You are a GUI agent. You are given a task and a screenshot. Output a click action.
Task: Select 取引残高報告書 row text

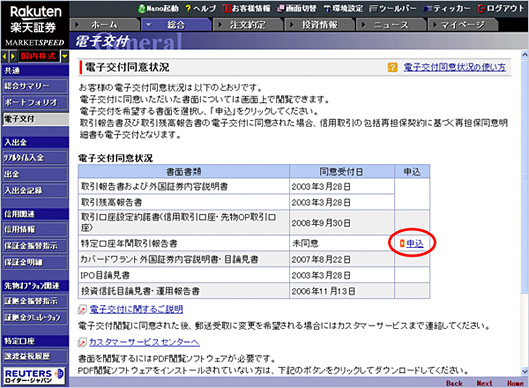click(x=112, y=202)
